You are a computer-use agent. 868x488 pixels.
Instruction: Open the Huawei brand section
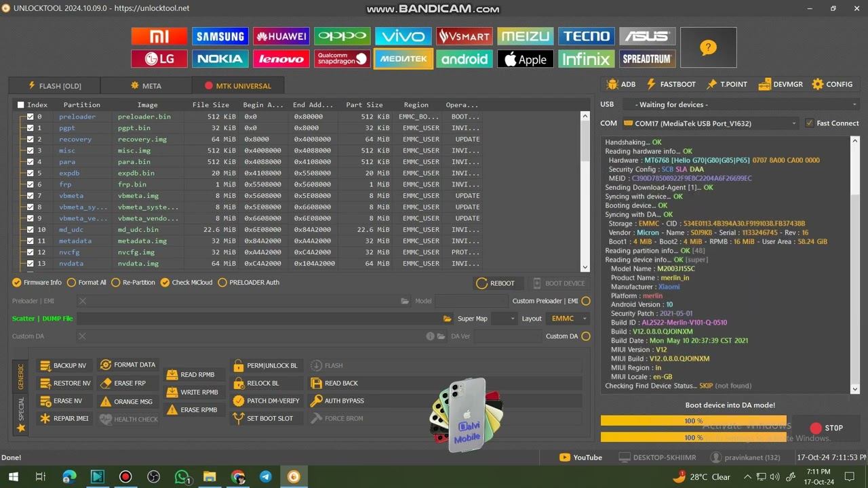pos(281,37)
